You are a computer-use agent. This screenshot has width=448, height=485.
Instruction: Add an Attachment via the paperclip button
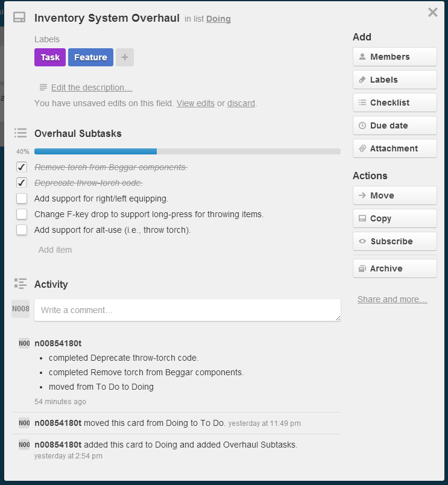pyautogui.click(x=394, y=148)
